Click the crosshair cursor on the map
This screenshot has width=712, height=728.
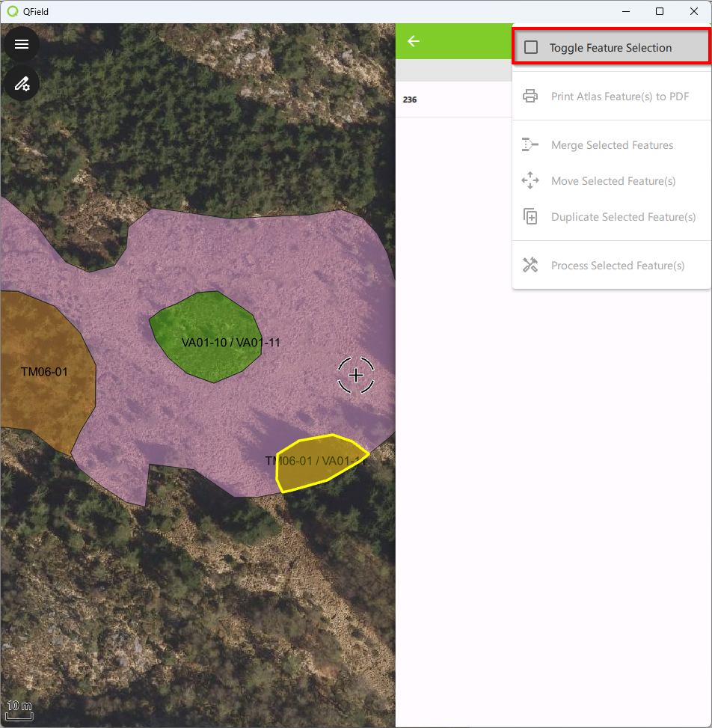[x=356, y=375]
